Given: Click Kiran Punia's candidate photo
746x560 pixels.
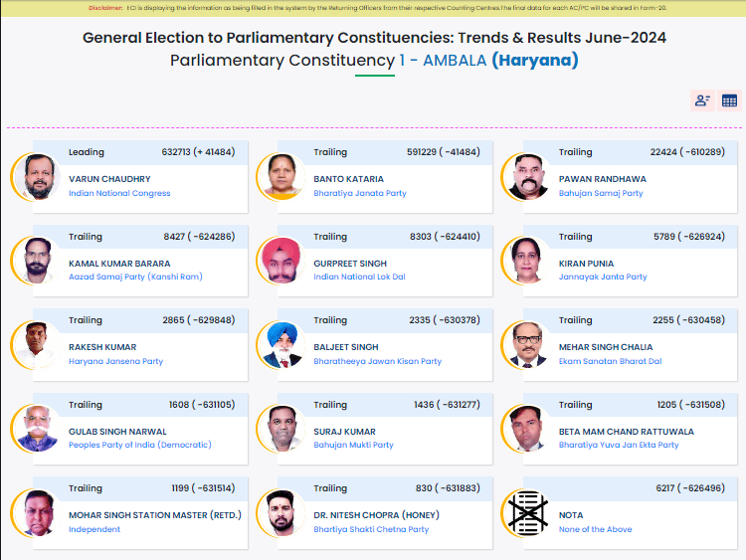Looking at the screenshot, I should 527,261.
